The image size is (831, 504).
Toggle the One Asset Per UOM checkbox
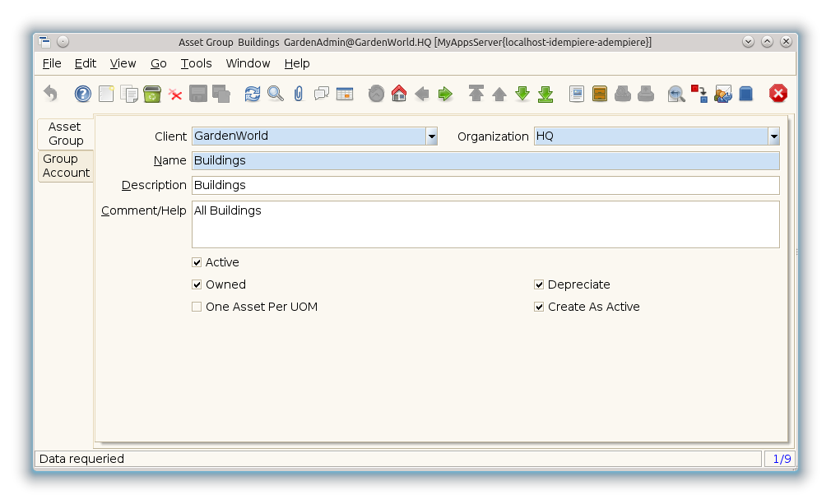coord(197,307)
